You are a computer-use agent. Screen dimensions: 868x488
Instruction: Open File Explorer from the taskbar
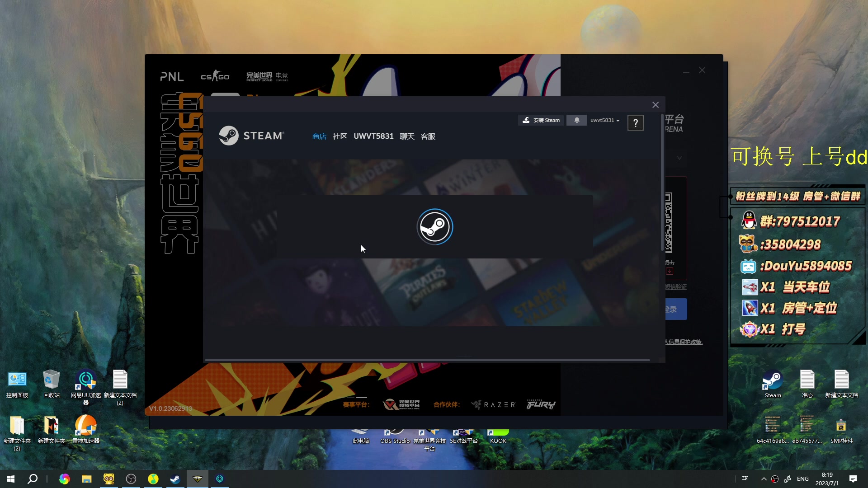point(87,479)
